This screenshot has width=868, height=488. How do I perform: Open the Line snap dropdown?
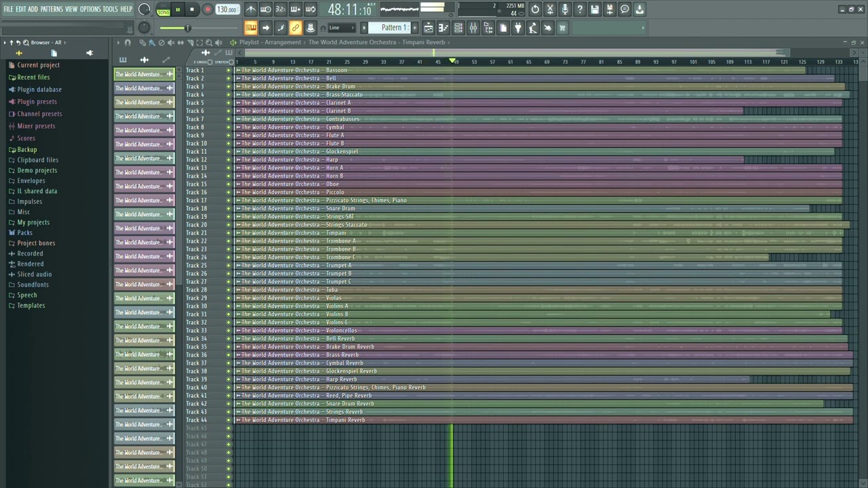(342, 28)
